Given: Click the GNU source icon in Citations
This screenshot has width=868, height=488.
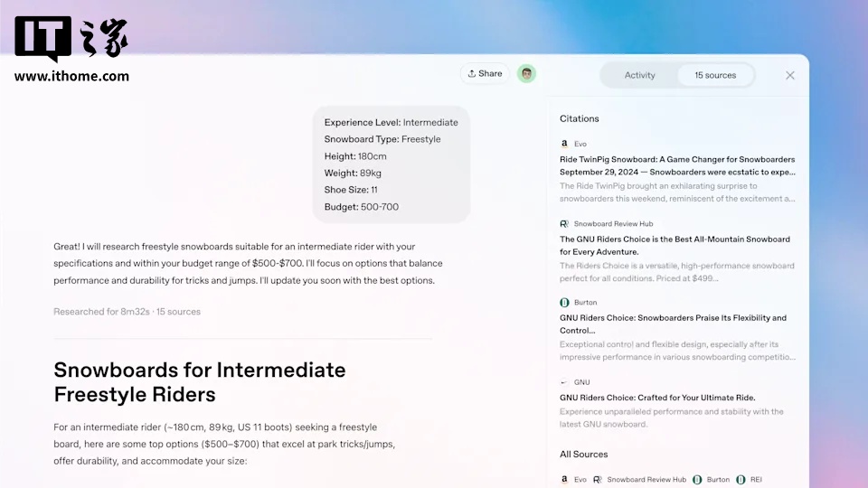Looking at the screenshot, I should point(564,382).
